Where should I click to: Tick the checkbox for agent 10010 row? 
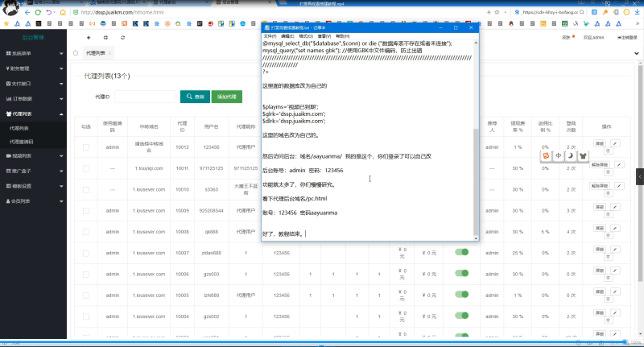(x=86, y=190)
